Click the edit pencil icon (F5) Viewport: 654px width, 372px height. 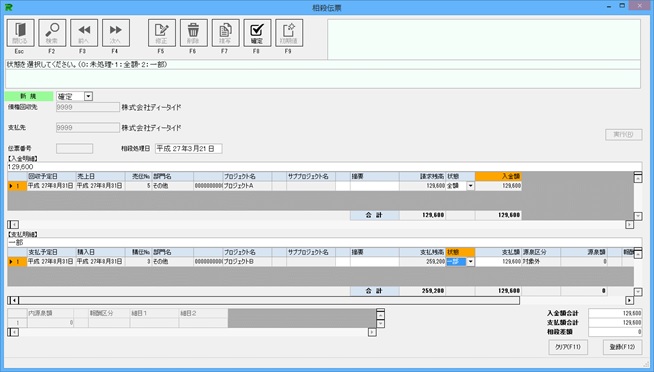click(162, 33)
